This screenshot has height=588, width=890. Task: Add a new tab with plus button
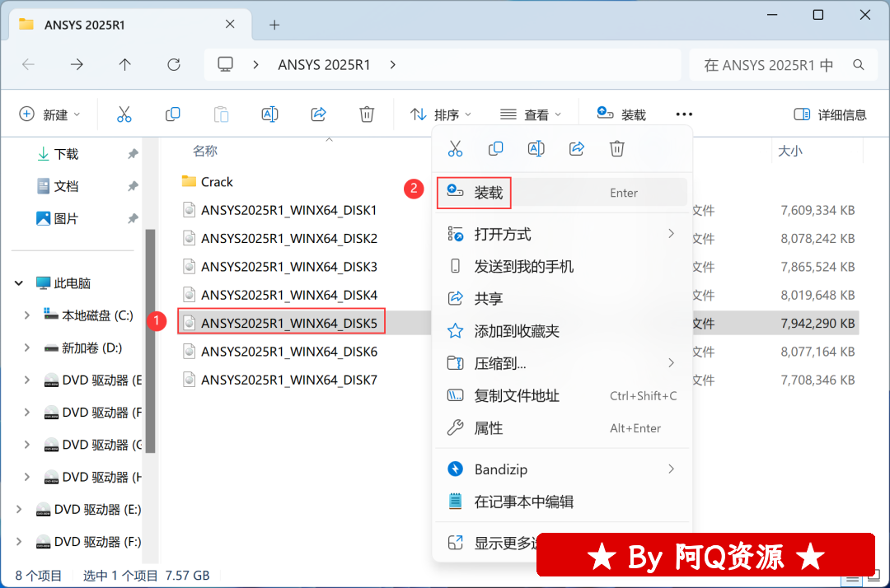(x=274, y=25)
